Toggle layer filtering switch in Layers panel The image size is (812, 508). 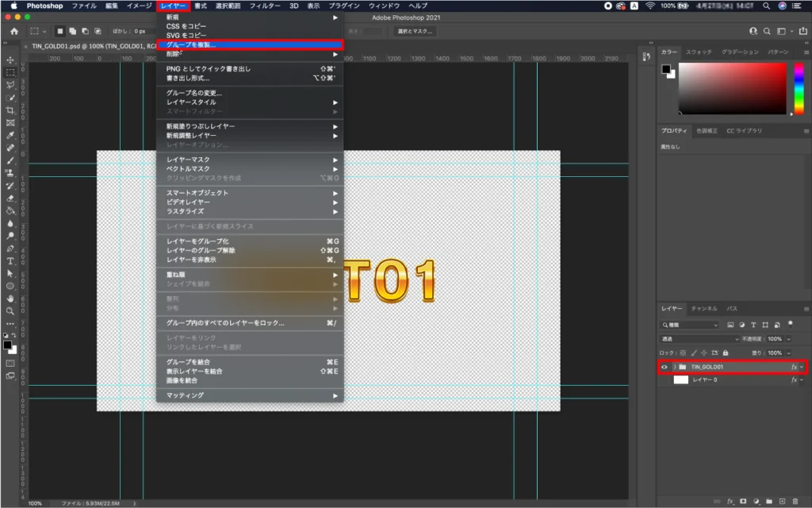pos(791,324)
